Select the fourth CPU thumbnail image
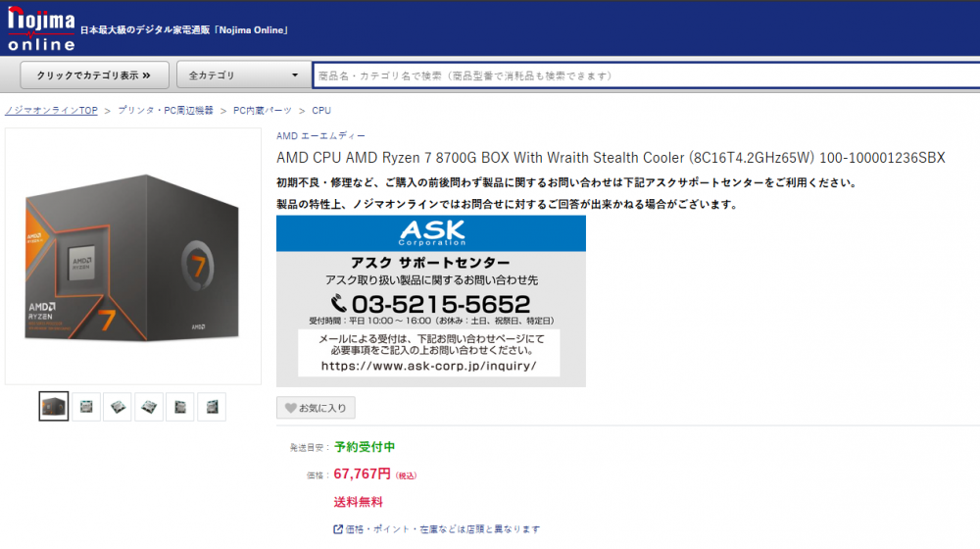The width and height of the screenshot is (980, 549). [x=149, y=407]
